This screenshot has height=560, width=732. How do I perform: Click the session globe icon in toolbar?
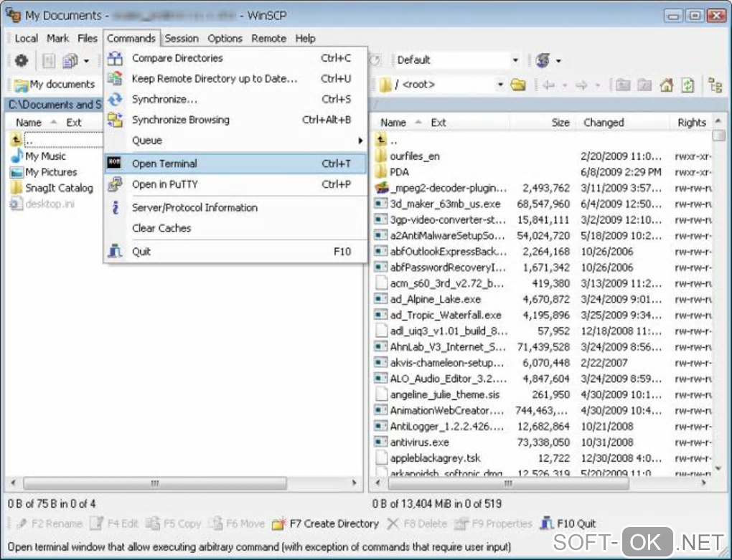tap(543, 60)
